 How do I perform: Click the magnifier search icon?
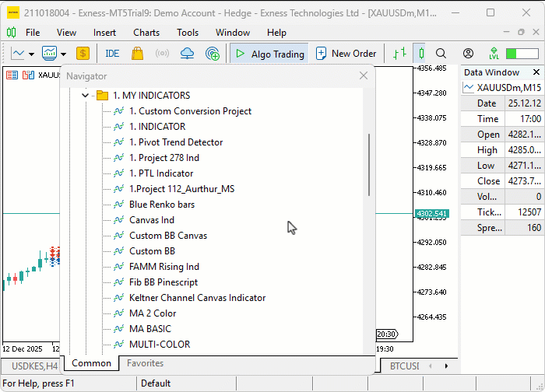[x=441, y=54]
